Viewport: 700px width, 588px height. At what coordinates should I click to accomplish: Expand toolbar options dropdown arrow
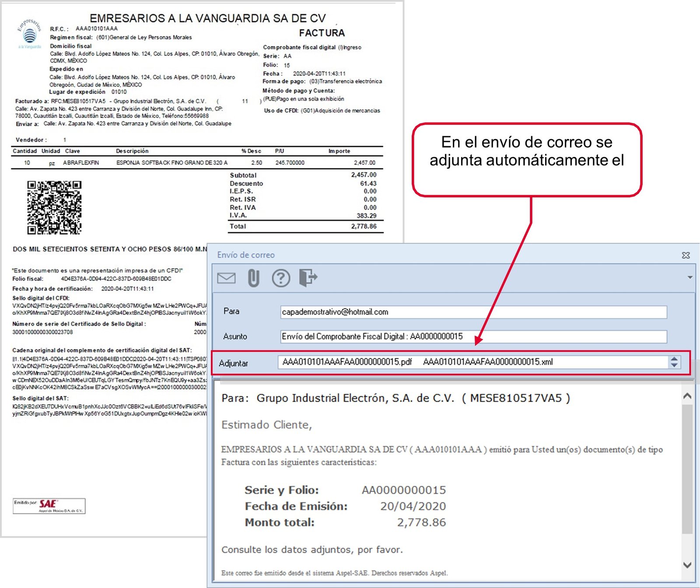pyautogui.click(x=690, y=277)
